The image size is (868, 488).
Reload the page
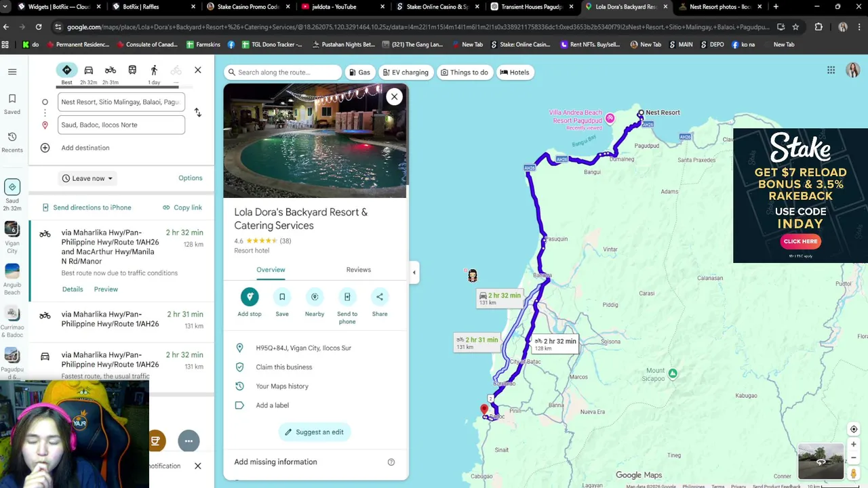click(39, 27)
